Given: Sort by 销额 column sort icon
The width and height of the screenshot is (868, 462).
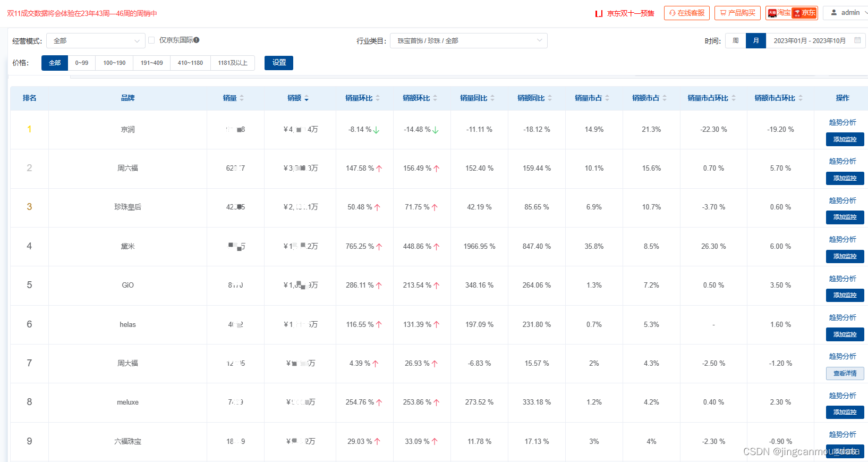Looking at the screenshot, I should pos(307,98).
